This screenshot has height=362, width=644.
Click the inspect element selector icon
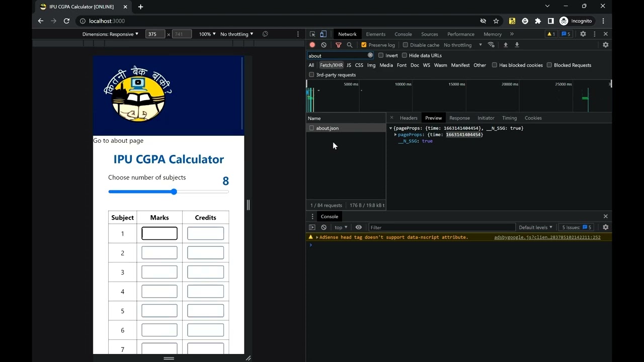312,34
